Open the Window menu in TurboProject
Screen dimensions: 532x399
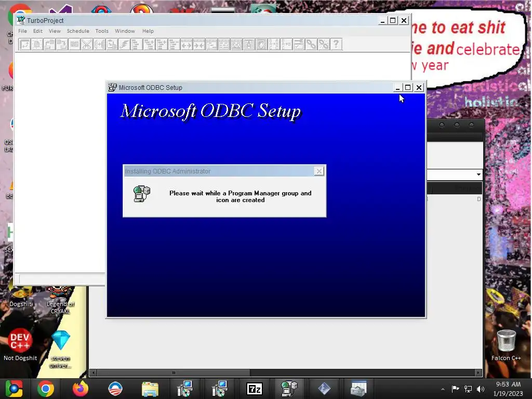point(125,31)
